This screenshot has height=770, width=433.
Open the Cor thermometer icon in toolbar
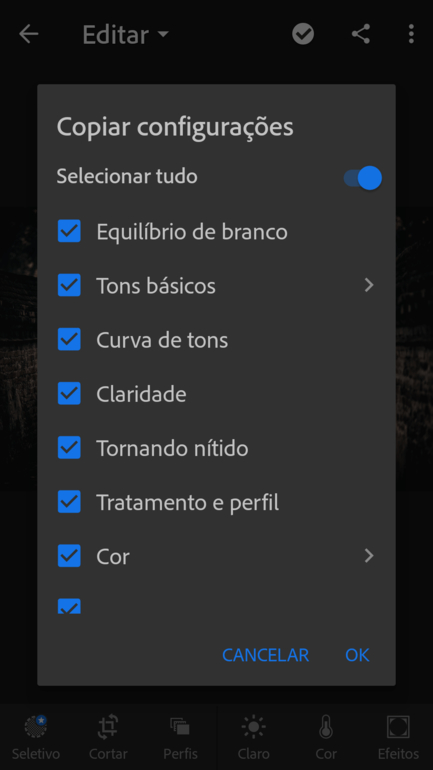(326, 727)
